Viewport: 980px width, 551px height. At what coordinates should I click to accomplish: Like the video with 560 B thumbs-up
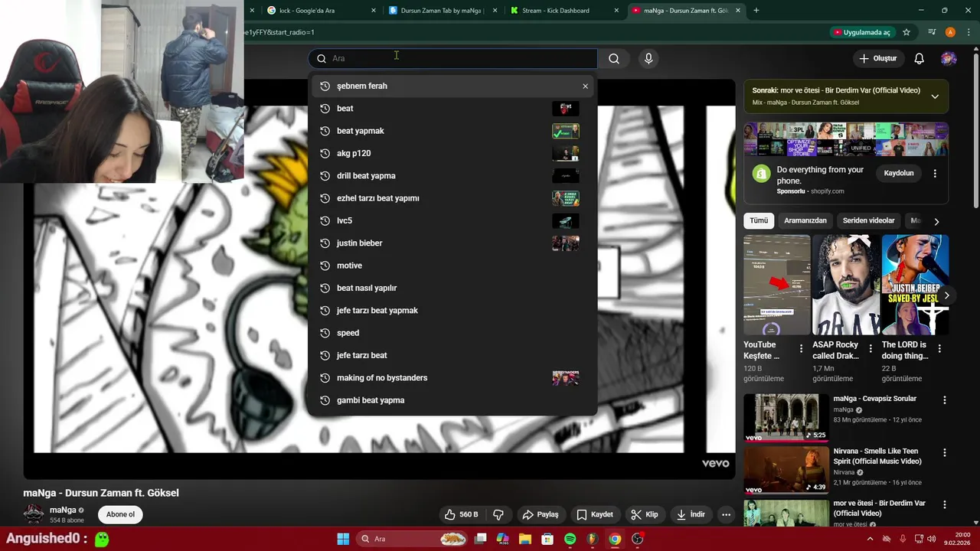pyautogui.click(x=462, y=514)
